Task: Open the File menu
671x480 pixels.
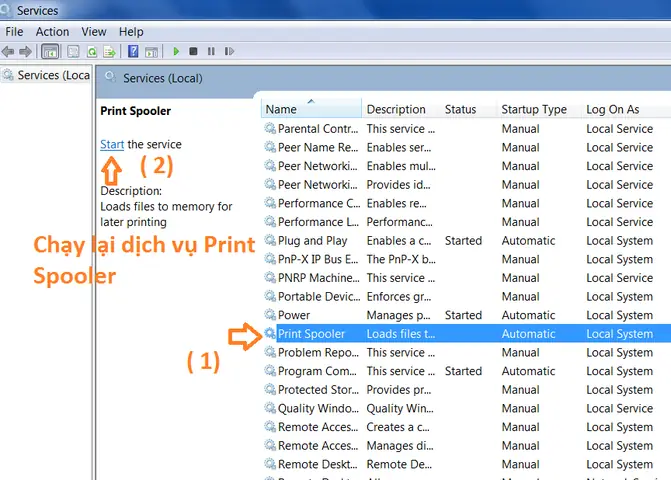Action: coord(14,32)
